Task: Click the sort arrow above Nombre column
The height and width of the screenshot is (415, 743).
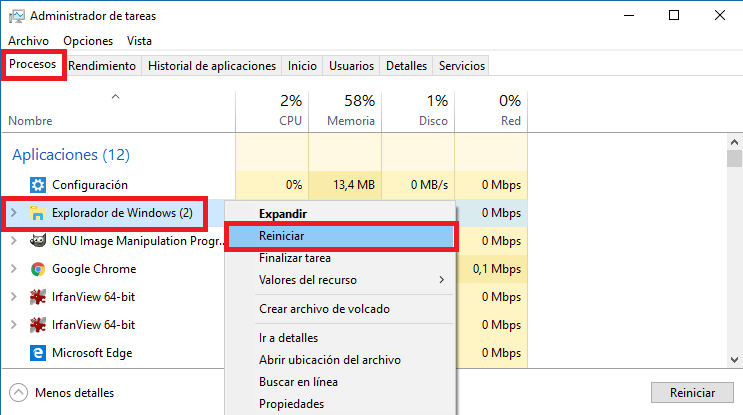Action: pos(115,97)
